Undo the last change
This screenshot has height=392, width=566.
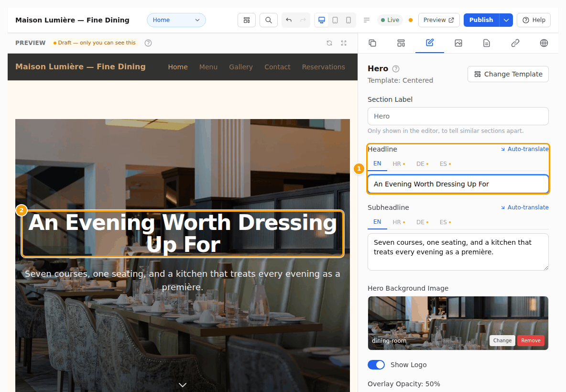click(x=289, y=20)
